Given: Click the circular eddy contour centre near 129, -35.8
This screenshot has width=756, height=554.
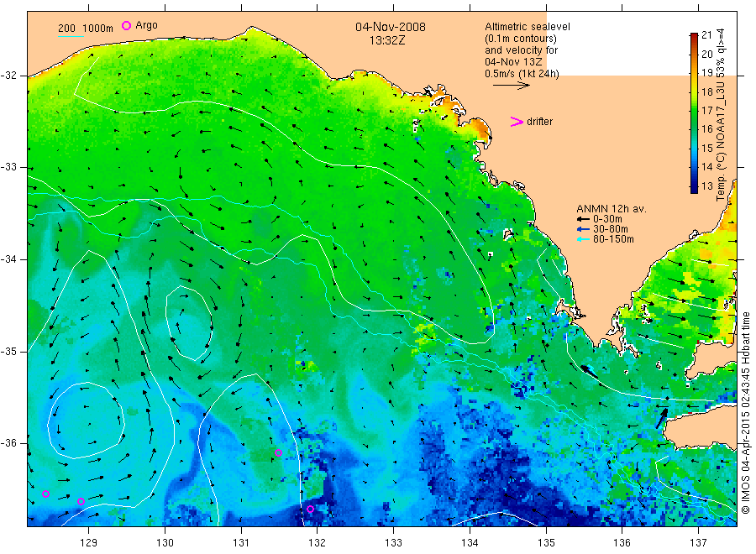Looking at the screenshot, I should click(x=87, y=420).
